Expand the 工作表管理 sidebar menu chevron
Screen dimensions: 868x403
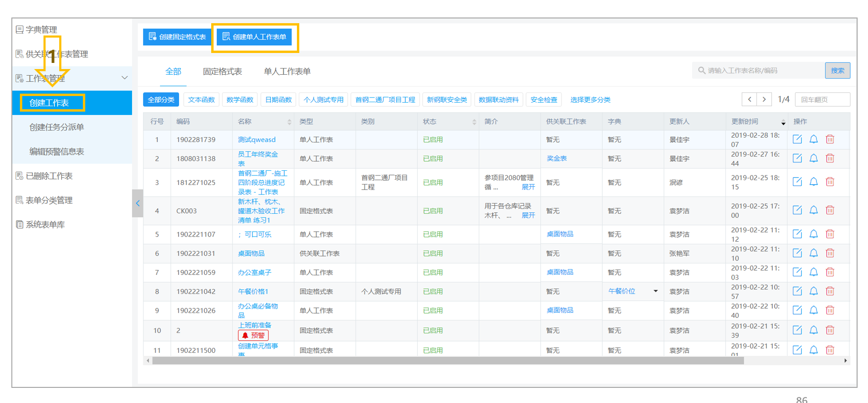point(125,78)
